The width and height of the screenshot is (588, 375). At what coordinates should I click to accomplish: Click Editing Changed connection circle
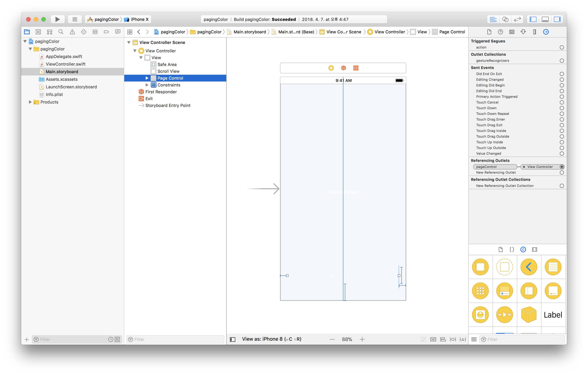point(562,80)
